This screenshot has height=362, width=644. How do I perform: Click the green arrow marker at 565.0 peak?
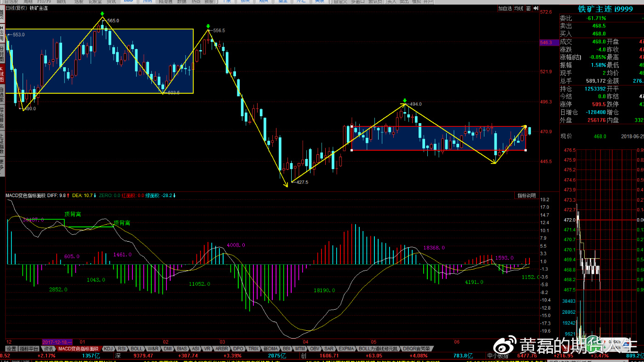coord(102,15)
